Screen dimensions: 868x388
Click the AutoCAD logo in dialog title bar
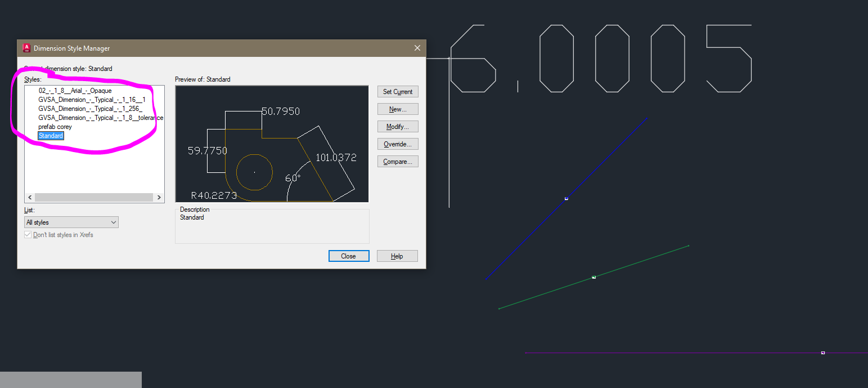26,48
